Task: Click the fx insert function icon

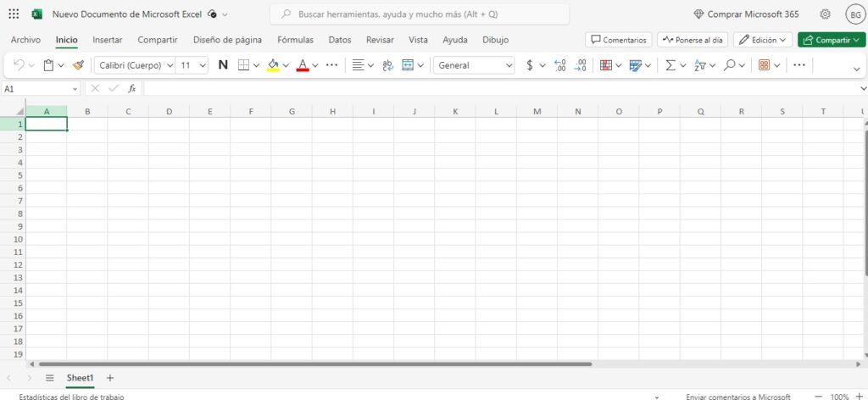Action: (x=131, y=88)
